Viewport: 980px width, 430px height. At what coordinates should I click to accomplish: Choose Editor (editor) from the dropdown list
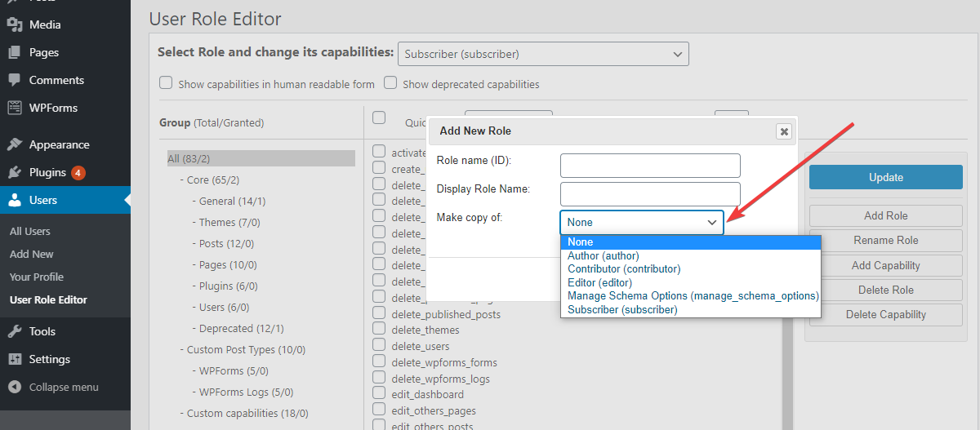[x=599, y=282]
